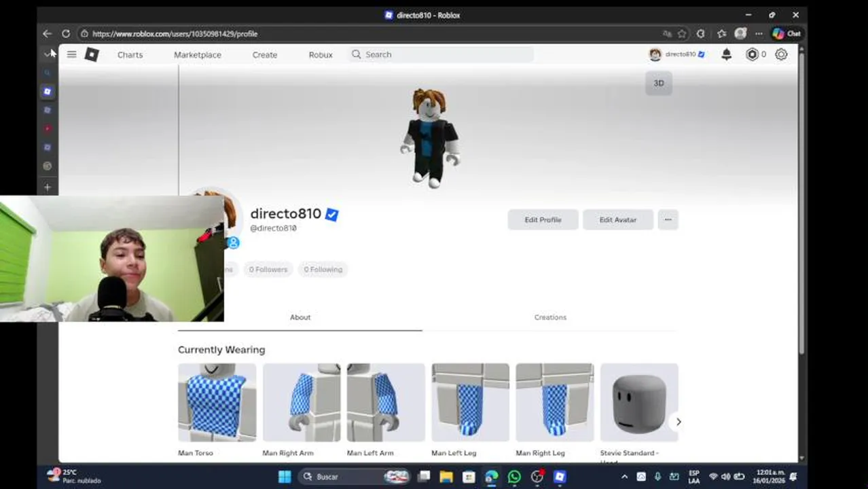Switch to the red icon vertical tab

[47, 128]
